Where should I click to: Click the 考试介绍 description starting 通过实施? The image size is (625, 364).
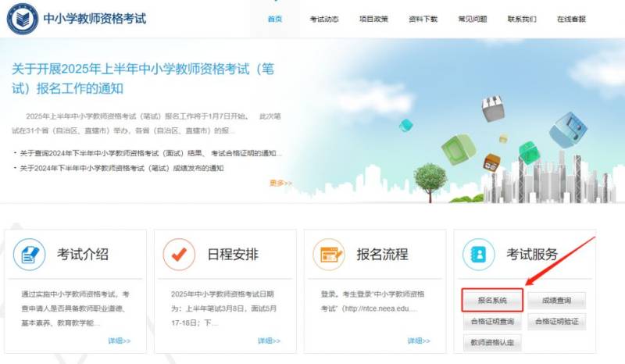[x=75, y=309]
